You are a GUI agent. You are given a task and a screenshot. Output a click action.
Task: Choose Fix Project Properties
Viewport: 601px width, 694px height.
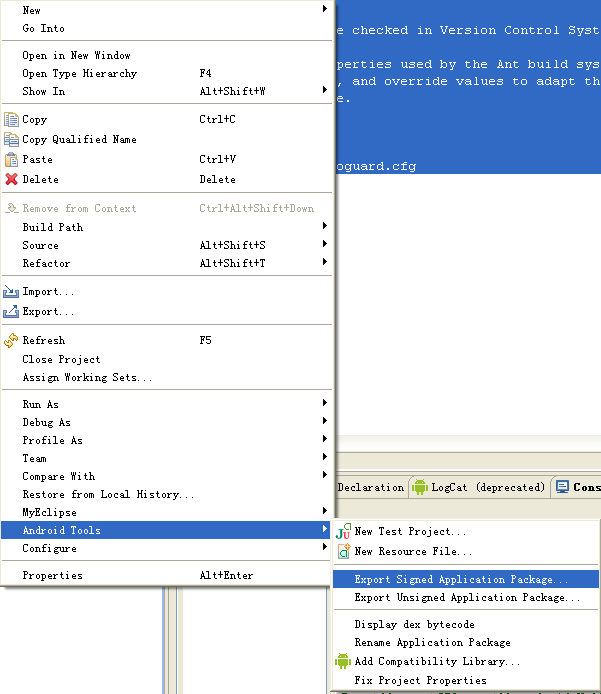[x=420, y=681]
